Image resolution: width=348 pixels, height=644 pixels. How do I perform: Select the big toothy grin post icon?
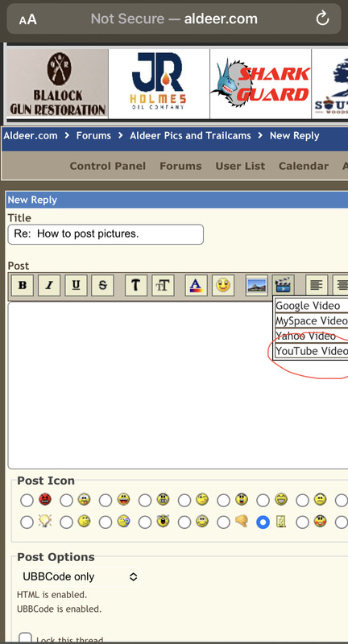263,500
